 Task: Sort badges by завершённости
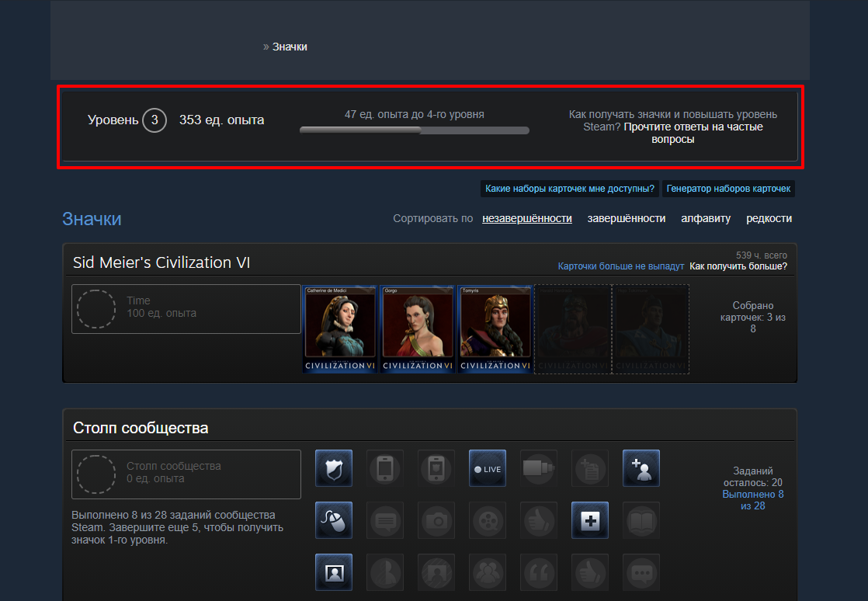[626, 219]
